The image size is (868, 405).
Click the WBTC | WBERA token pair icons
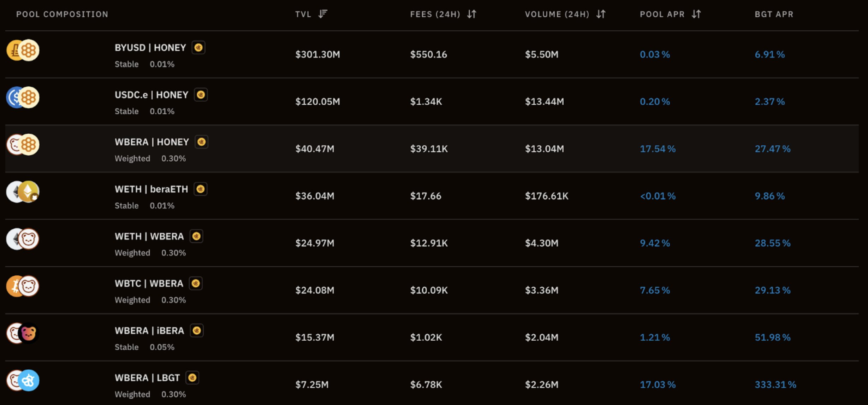coord(23,286)
